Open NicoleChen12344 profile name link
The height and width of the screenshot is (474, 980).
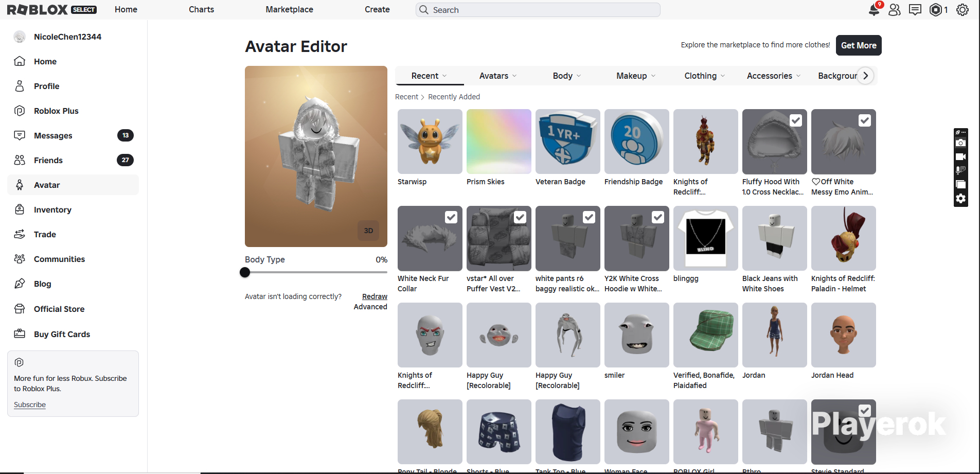(x=67, y=37)
